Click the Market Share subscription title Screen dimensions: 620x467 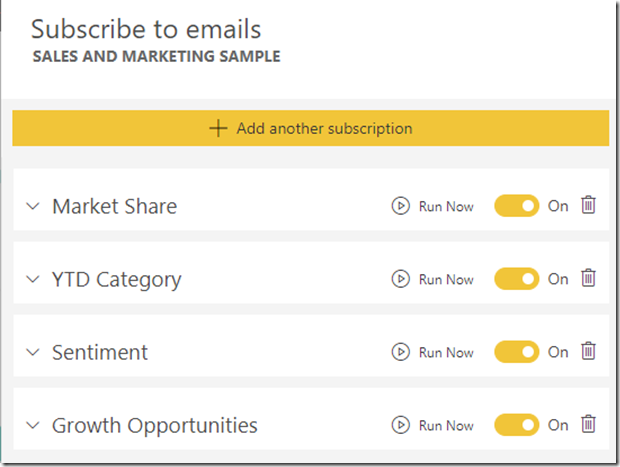(115, 207)
